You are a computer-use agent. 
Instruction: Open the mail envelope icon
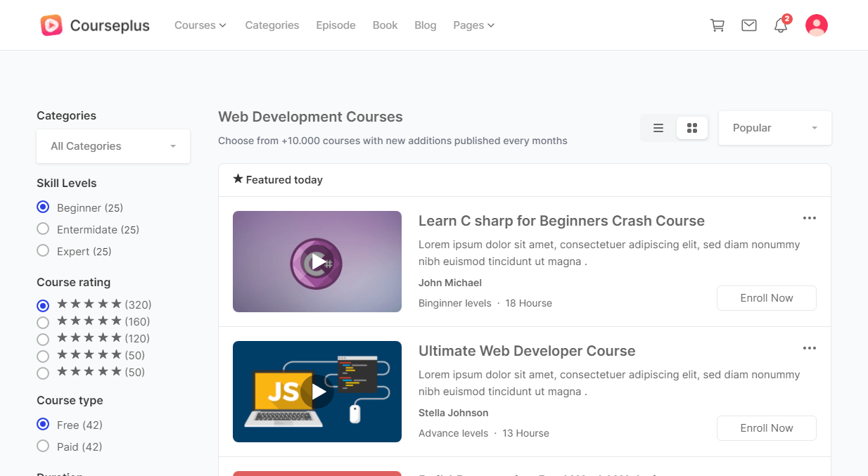pyautogui.click(x=749, y=25)
